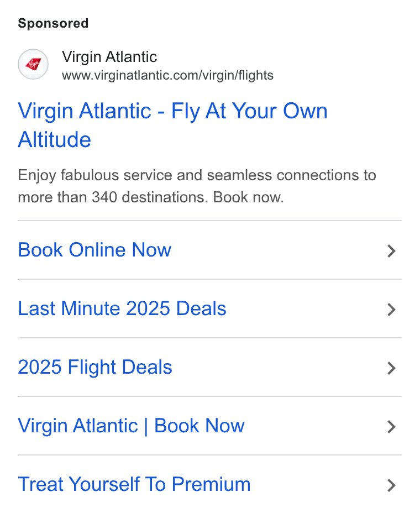
Task: Click chevron arrow beside Book Online Now
Action: pos(391,251)
